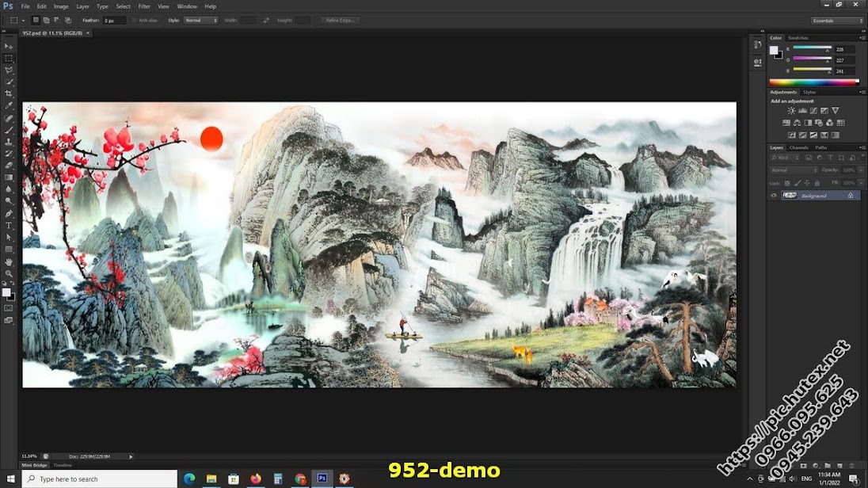
Task: Add a Vibrance adjustment
Action: (836, 111)
